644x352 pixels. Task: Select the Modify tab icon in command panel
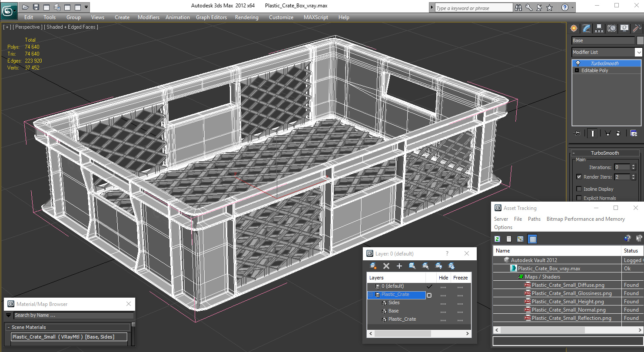coord(586,28)
